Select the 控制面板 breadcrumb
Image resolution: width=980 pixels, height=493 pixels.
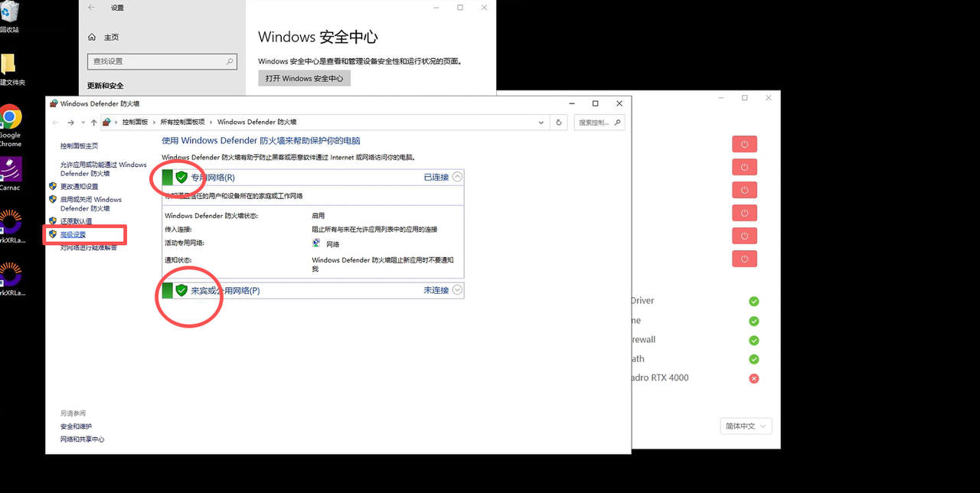point(135,122)
